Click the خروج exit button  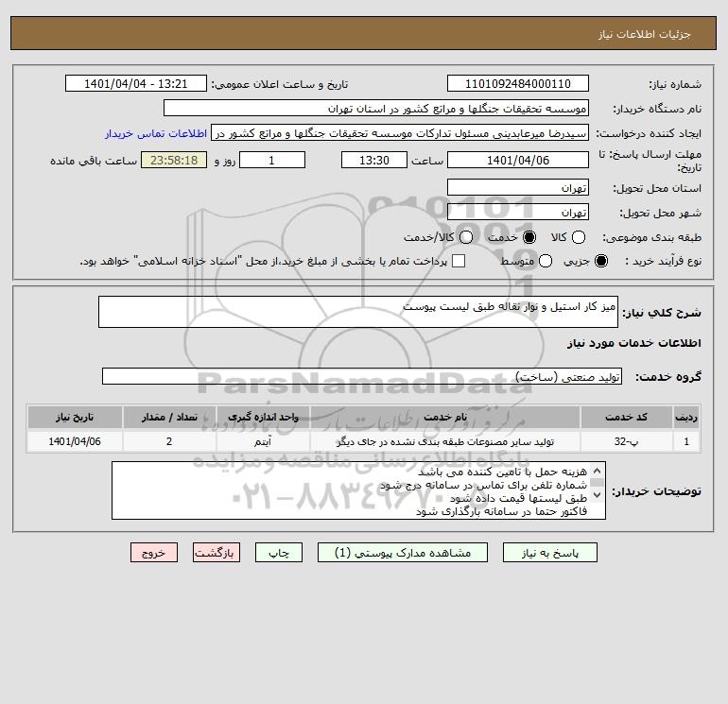tap(154, 553)
